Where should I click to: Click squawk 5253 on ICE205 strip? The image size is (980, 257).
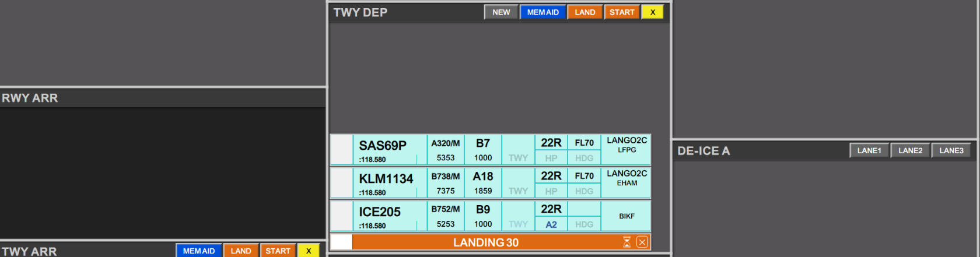[x=446, y=224]
